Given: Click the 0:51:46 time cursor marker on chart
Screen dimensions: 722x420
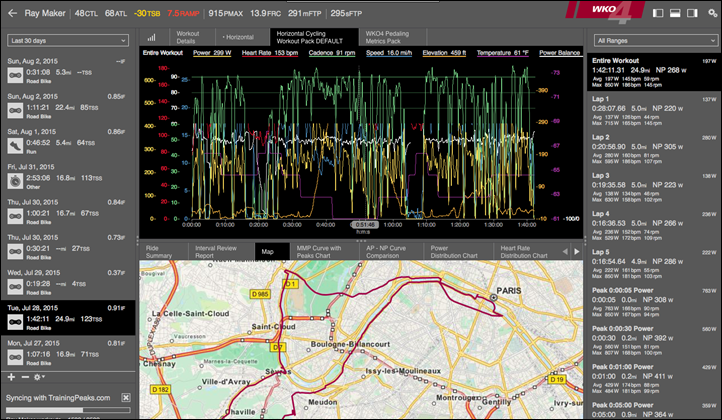Looking at the screenshot, I should tap(365, 225).
